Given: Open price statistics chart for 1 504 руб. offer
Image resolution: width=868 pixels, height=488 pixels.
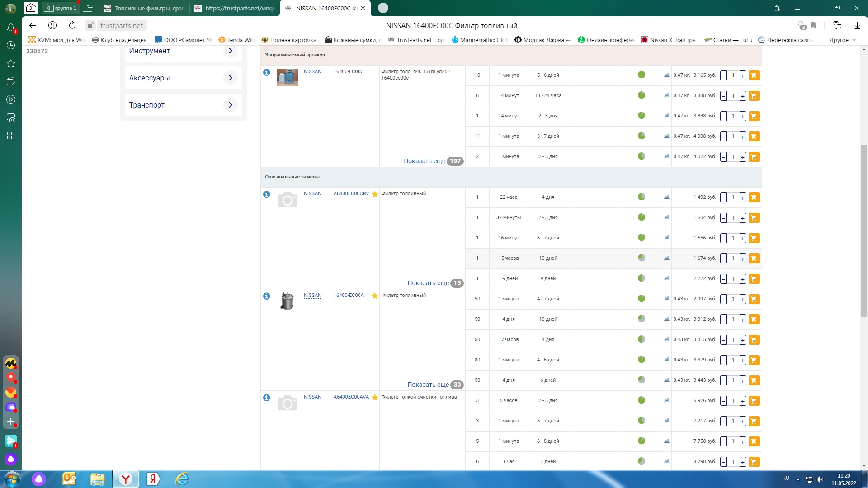Looking at the screenshot, I should pyautogui.click(x=666, y=217).
